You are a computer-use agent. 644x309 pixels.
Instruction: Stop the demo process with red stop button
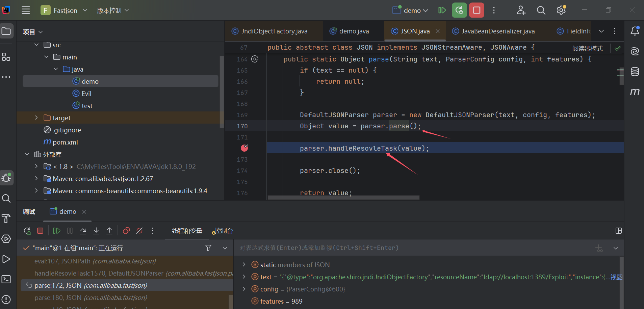point(476,10)
